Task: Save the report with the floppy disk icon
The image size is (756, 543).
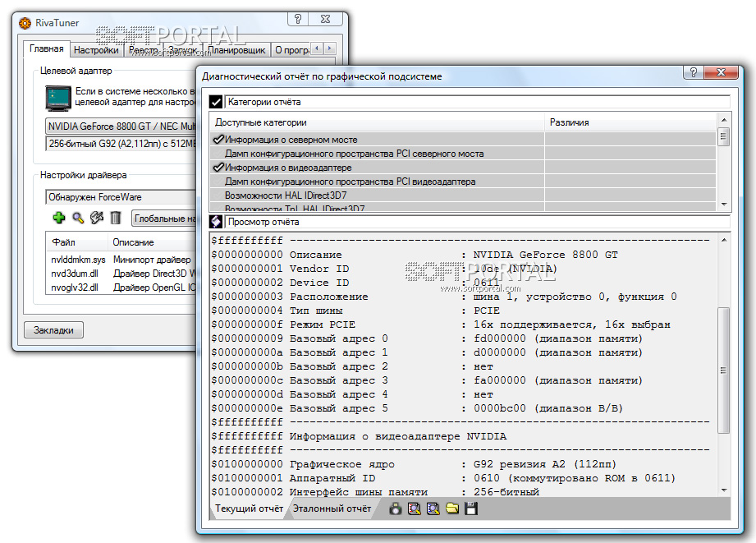Action: coord(471,508)
